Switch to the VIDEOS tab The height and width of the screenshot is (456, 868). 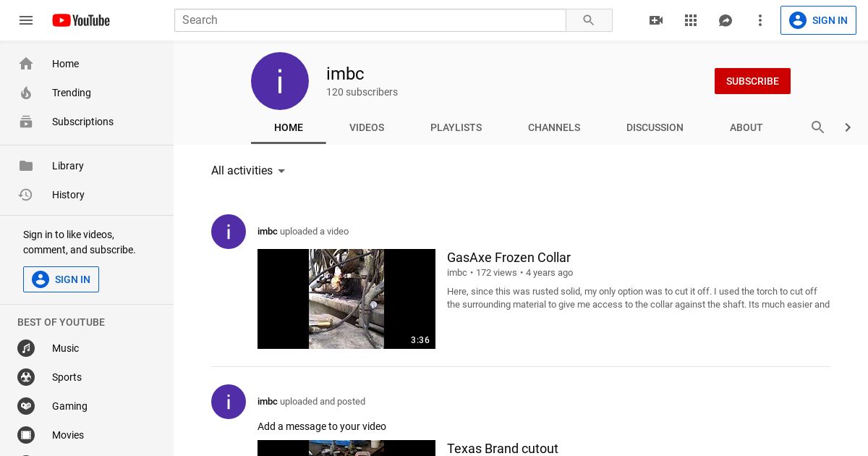pyautogui.click(x=367, y=127)
